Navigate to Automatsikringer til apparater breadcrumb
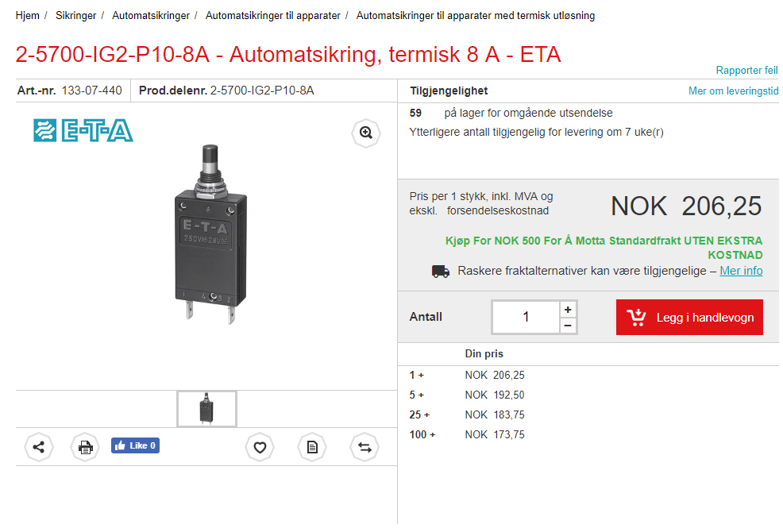783x532 pixels. point(272,16)
